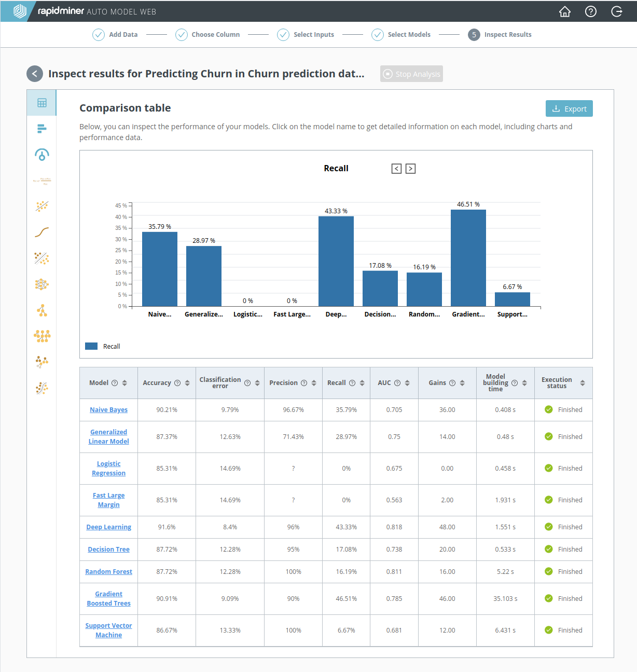Screen dimensions: 637x672
Task: Select the Naive Bayes formula sidebar icon
Action: (x=42, y=181)
